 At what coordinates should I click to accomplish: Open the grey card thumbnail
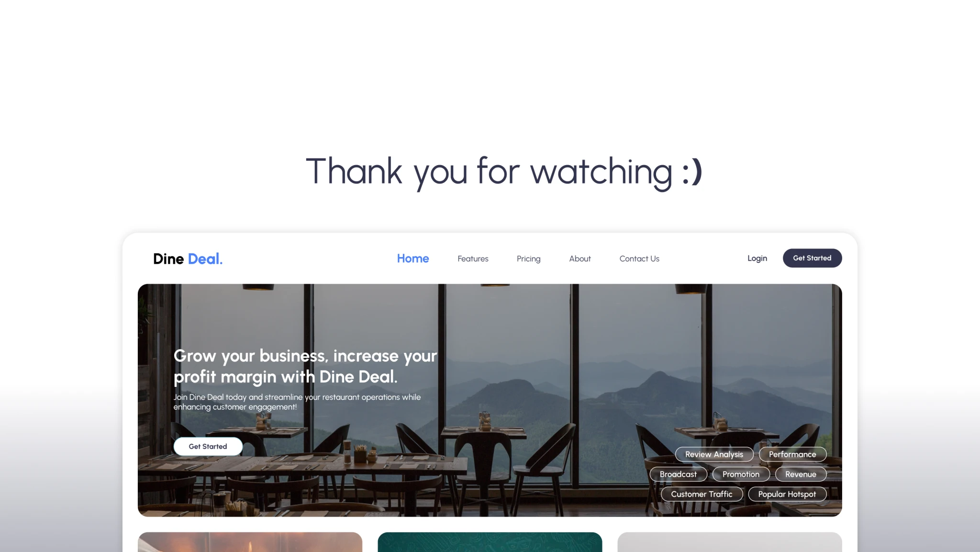click(729, 542)
